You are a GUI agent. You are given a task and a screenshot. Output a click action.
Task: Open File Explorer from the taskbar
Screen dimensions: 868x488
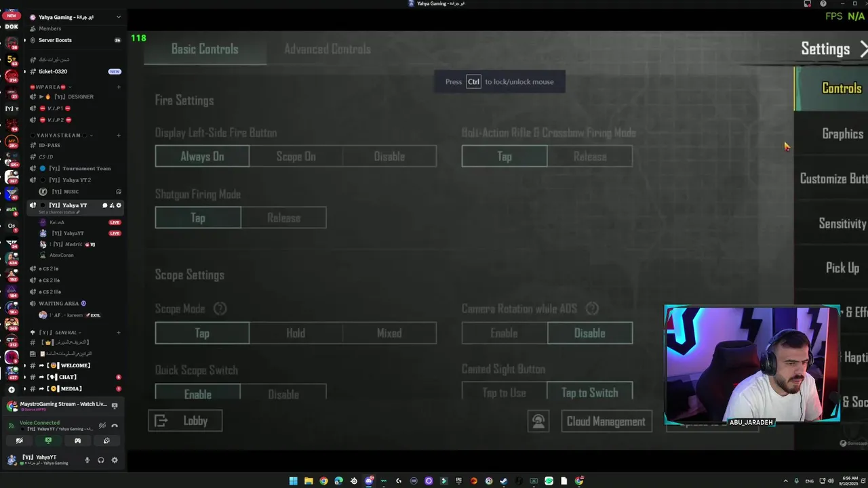point(308,481)
